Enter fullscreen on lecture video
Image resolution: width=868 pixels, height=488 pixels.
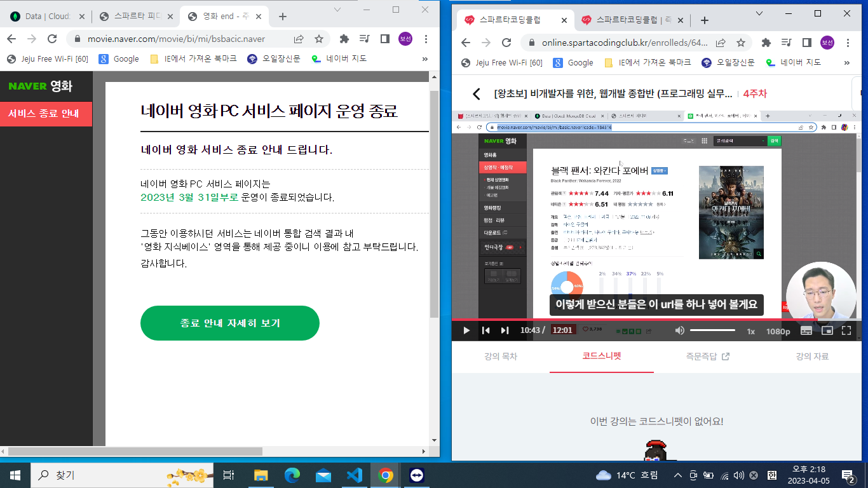tap(846, 330)
